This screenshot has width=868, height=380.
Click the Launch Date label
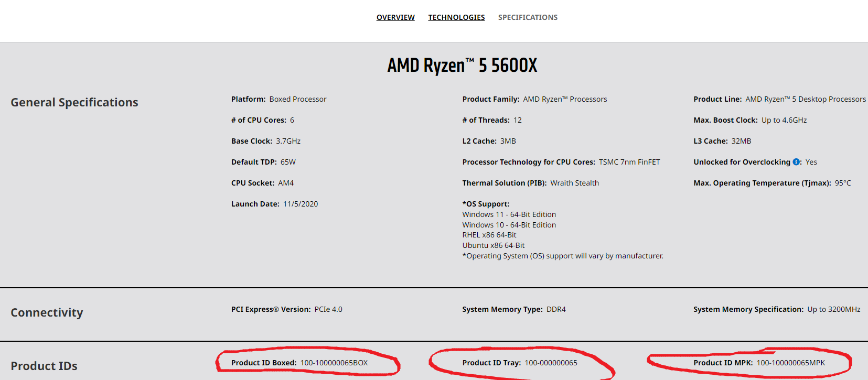click(x=255, y=204)
